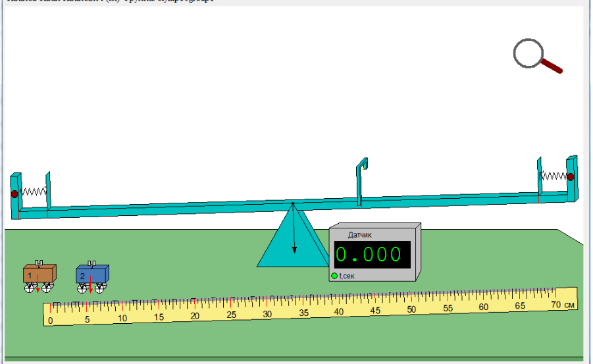593x364 pixels.
Task: Click the 70 см mark on the ruler
Action: coord(563,305)
